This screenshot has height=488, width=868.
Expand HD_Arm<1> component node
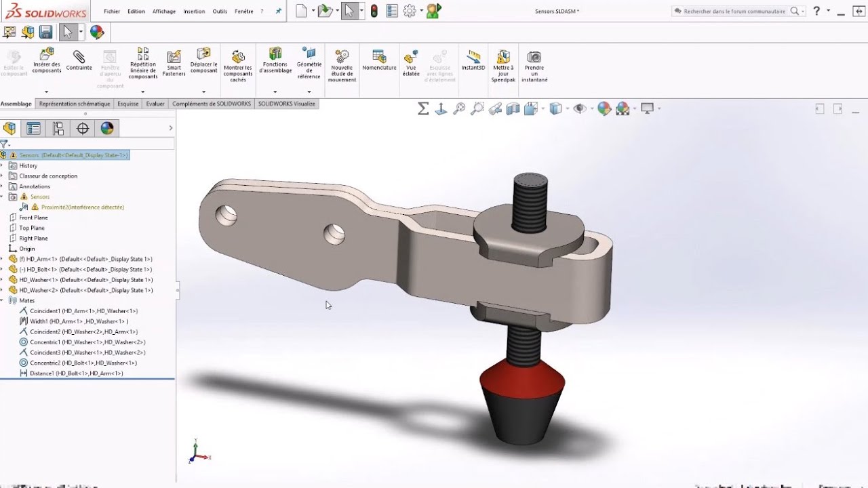tap(2, 259)
